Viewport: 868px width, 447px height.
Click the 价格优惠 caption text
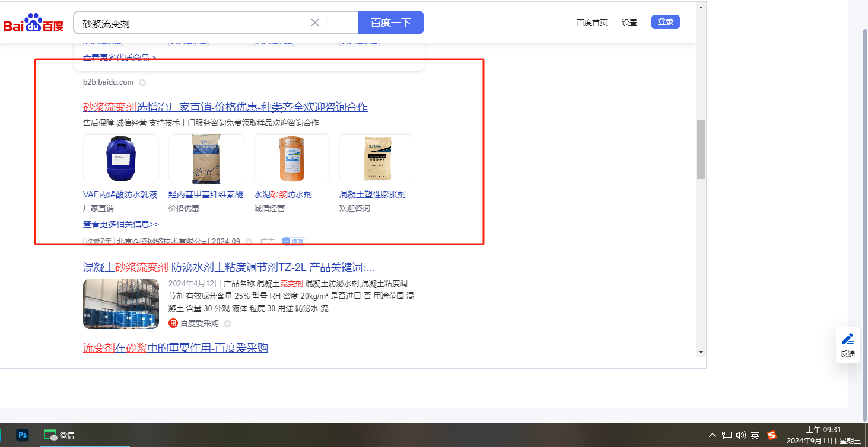click(x=184, y=208)
